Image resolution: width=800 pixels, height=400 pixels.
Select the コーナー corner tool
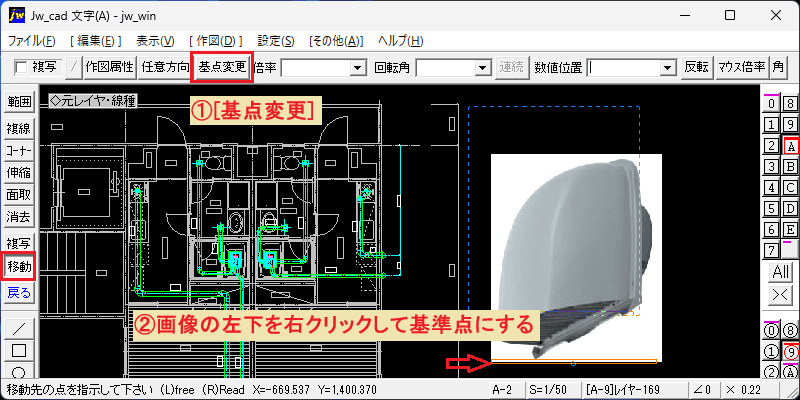(x=19, y=151)
